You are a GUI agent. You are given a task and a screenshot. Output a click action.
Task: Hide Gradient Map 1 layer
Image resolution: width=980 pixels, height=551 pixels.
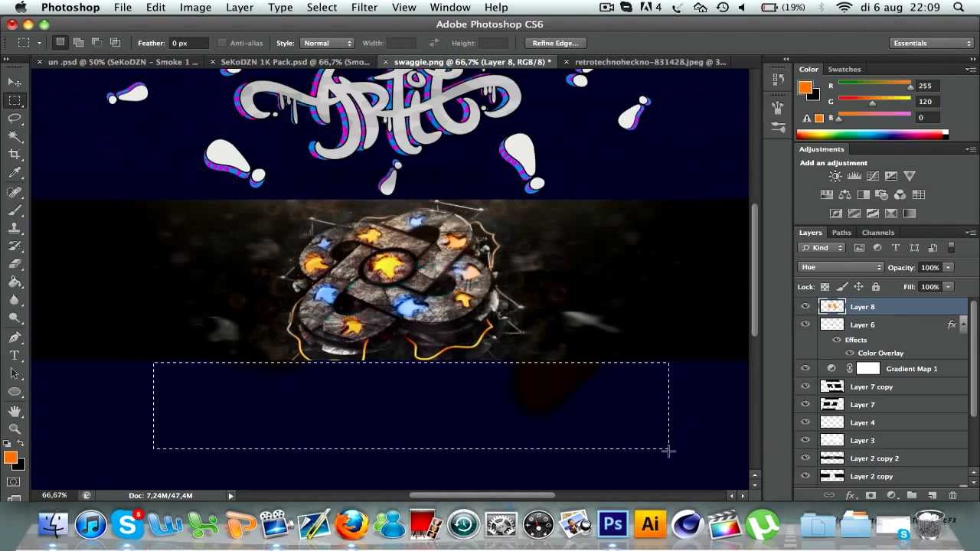(x=805, y=368)
